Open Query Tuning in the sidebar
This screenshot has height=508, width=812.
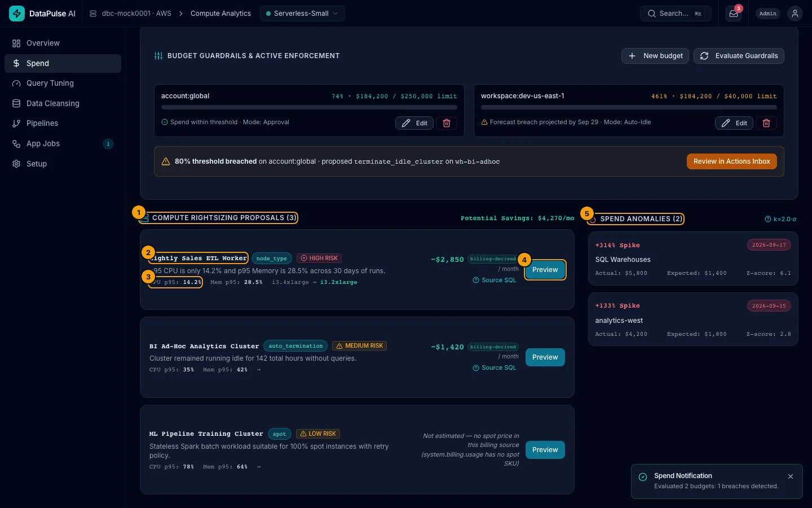click(63, 84)
